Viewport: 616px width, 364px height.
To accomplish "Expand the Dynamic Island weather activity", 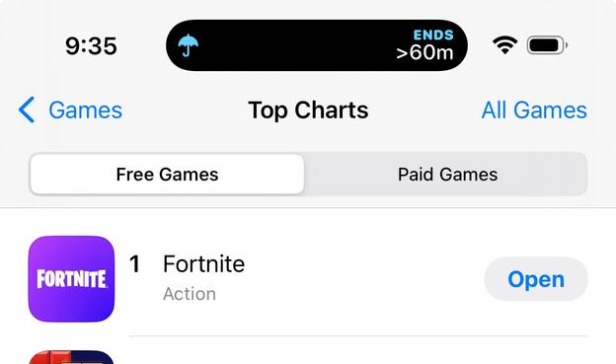I will click(x=317, y=45).
